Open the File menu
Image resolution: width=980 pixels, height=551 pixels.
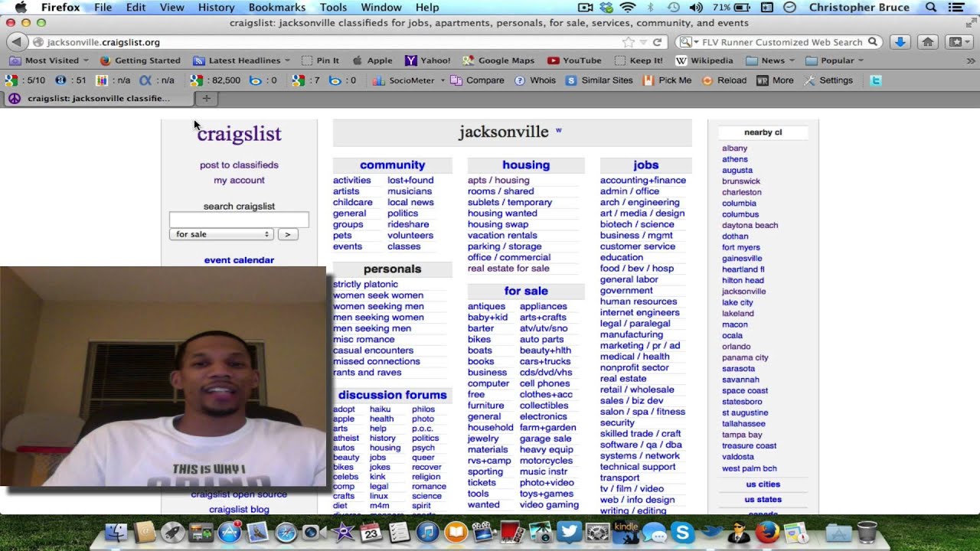click(x=103, y=8)
